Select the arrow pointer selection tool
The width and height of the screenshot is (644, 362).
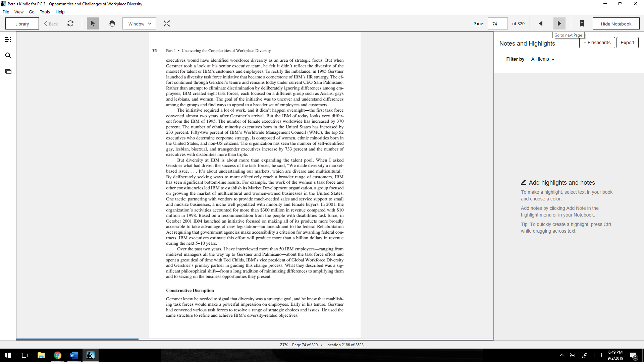point(93,23)
